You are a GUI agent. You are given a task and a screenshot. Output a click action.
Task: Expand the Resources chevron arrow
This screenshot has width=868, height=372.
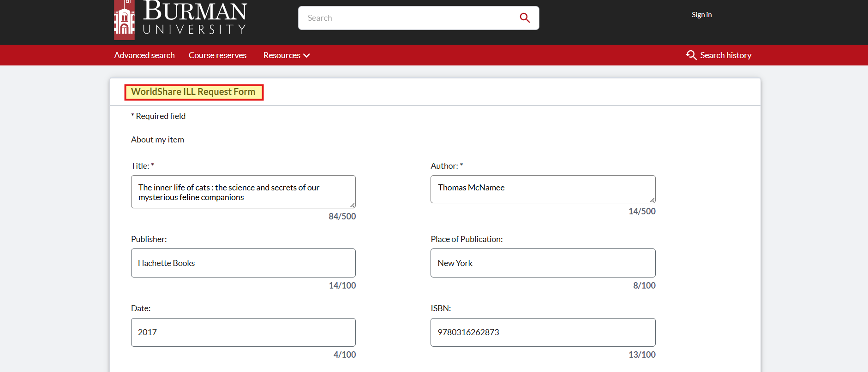coord(306,56)
